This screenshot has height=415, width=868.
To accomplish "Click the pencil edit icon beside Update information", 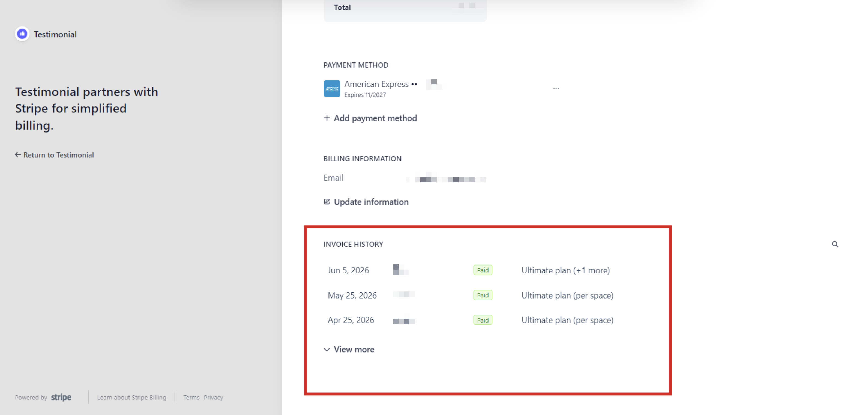I will 327,202.
